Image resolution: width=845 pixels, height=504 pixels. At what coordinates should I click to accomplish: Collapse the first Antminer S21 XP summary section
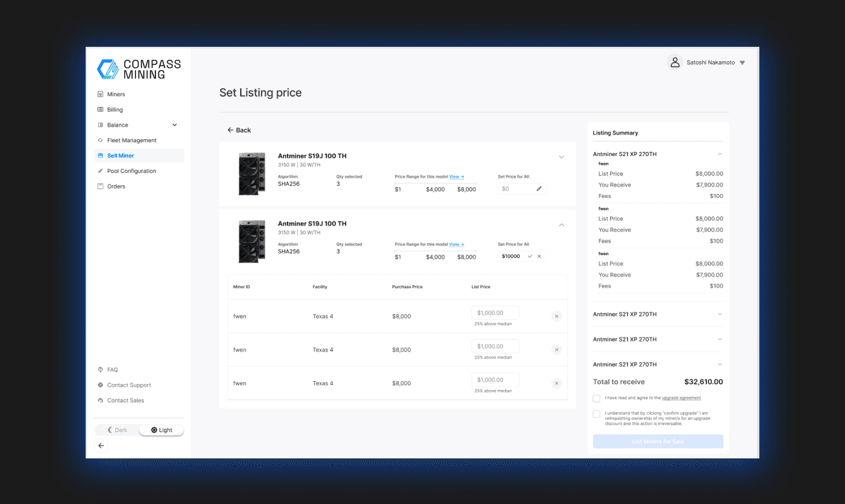(720, 154)
